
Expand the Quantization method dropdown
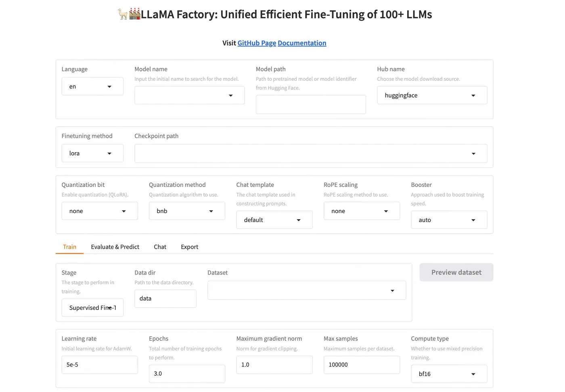click(x=187, y=211)
